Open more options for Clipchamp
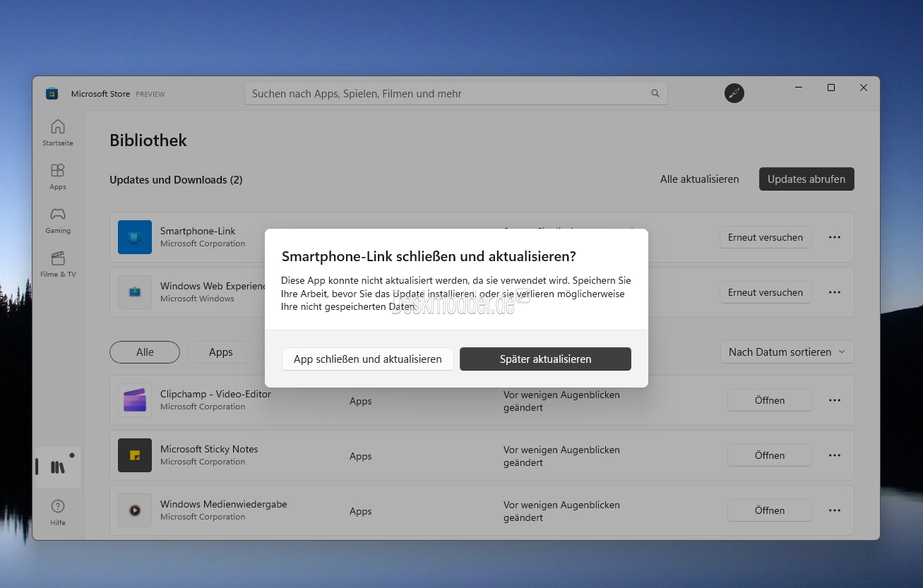923x588 pixels. tap(835, 400)
